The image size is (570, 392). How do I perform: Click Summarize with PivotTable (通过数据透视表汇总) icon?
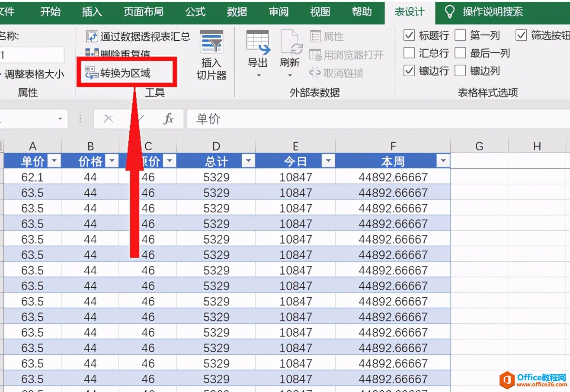tap(92, 36)
